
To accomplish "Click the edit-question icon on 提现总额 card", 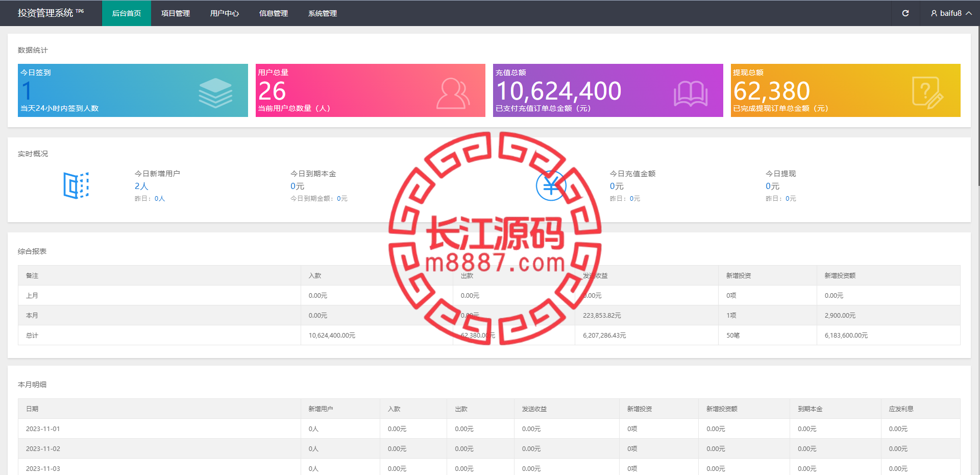I will pyautogui.click(x=927, y=92).
